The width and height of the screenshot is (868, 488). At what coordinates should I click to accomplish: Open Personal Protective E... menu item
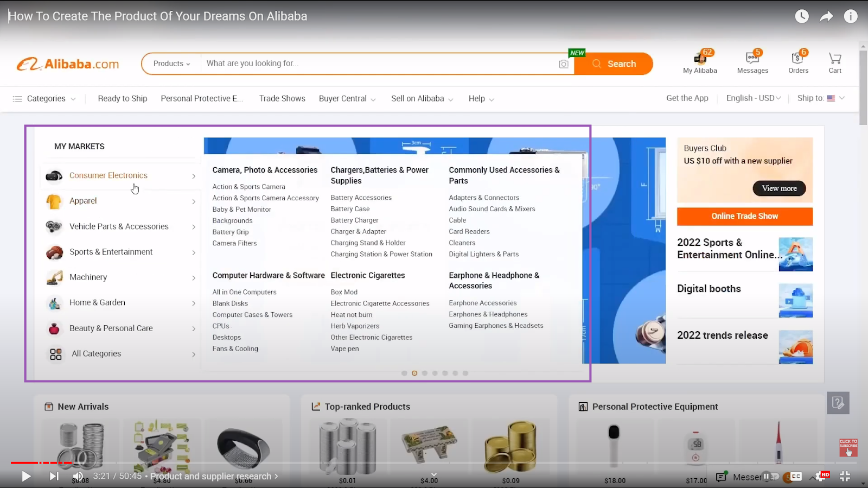tap(202, 98)
